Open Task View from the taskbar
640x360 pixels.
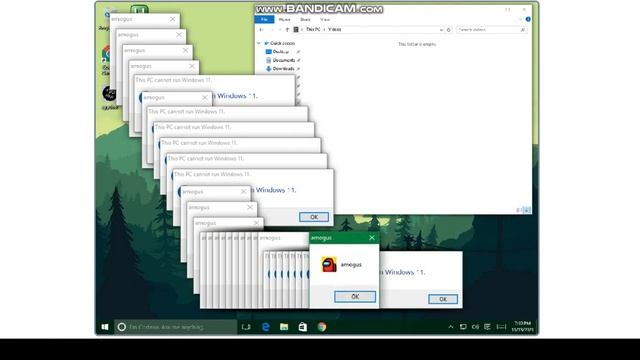coord(246,327)
